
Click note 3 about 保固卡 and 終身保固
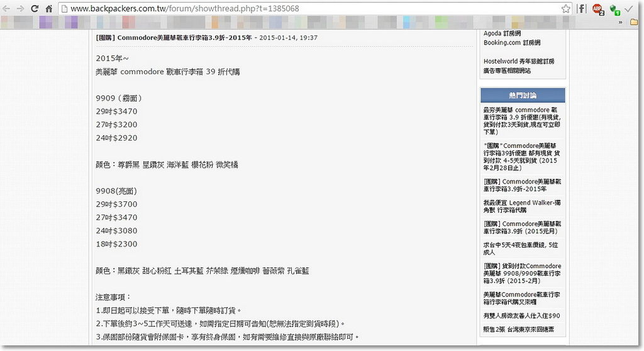pos(228,337)
